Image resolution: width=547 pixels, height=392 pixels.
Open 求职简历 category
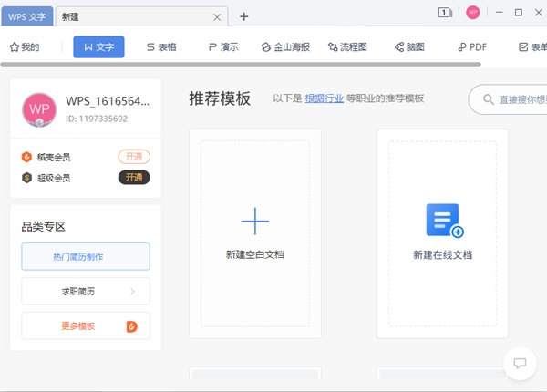[86, 291]
